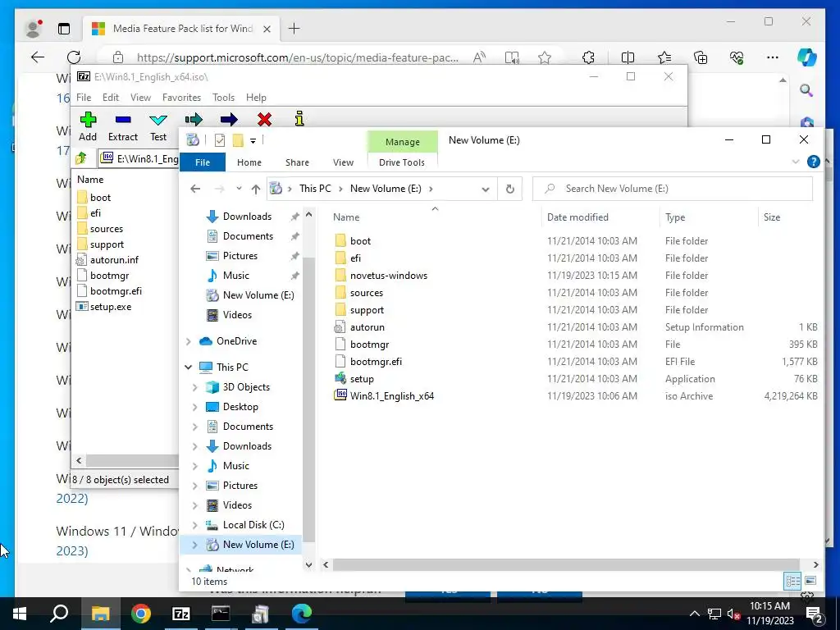The width and height of the screenshot is (840, 630).
Task: Open 7-Zip Favorites menu
Action: click(181, 98)
